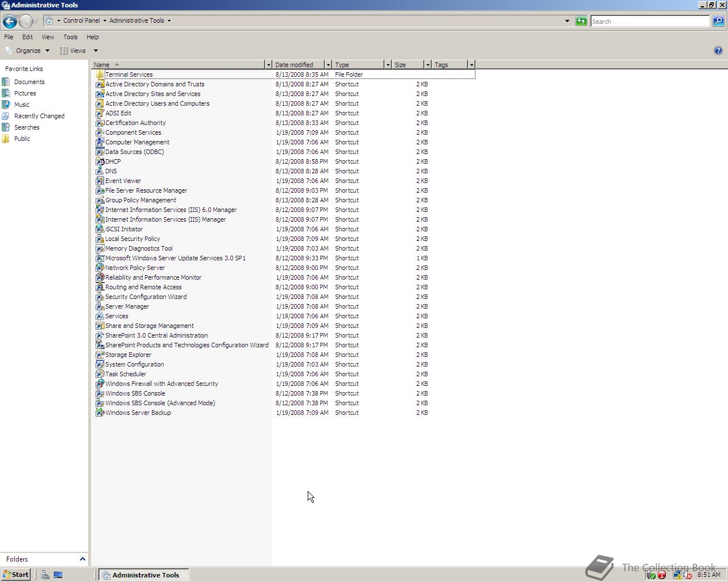
Task: Click the Back navigation arrow
Action: coord(9,21)
